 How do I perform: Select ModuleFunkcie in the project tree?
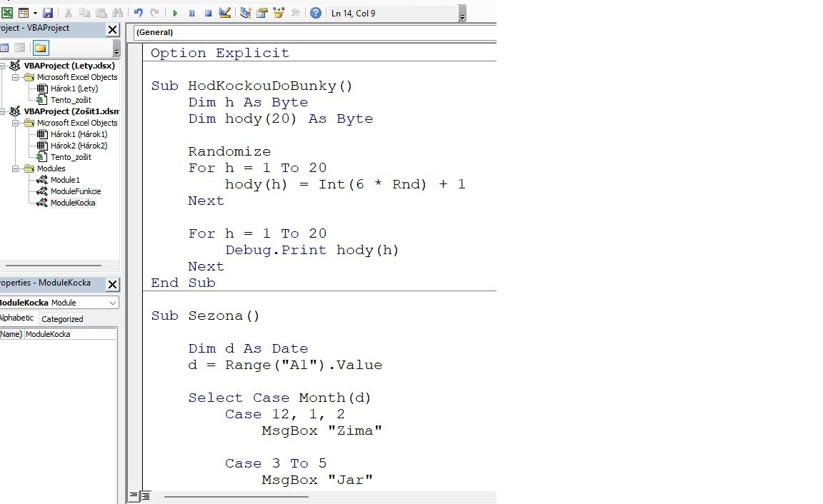coord(76,191)
